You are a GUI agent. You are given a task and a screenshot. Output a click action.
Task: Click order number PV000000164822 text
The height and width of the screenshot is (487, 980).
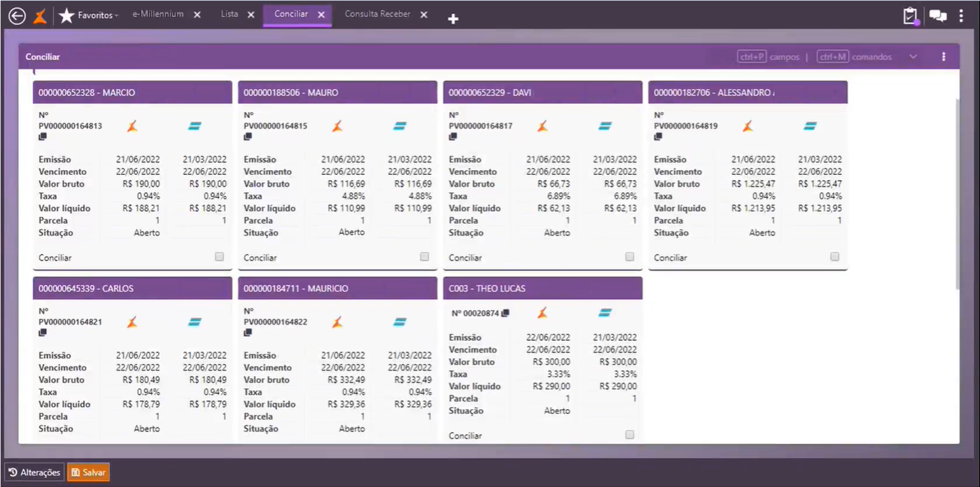click(275, 322)
